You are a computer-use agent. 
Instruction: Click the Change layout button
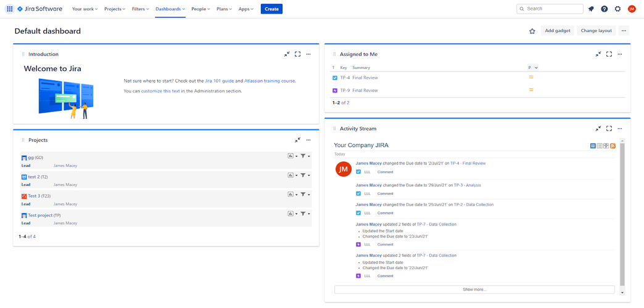point(597,31)
